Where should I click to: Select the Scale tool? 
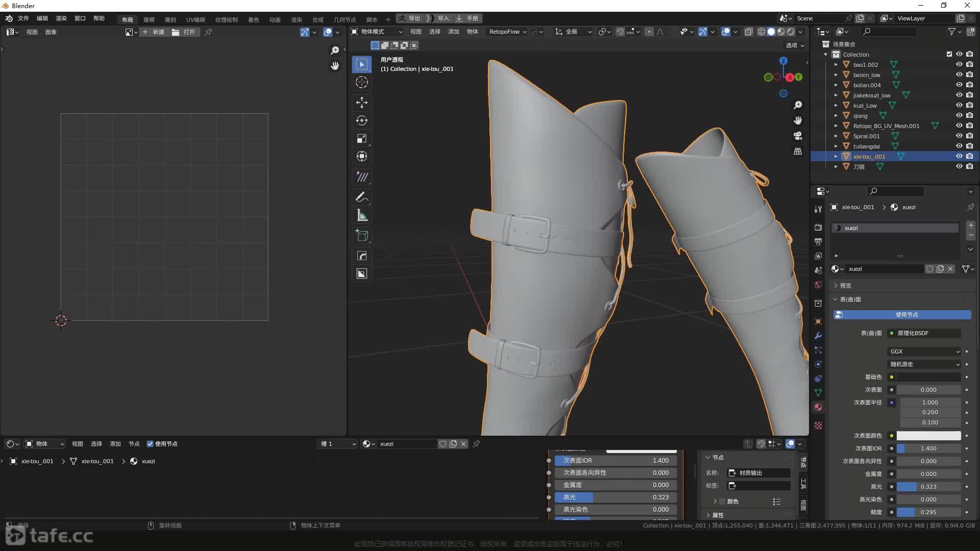362,138
